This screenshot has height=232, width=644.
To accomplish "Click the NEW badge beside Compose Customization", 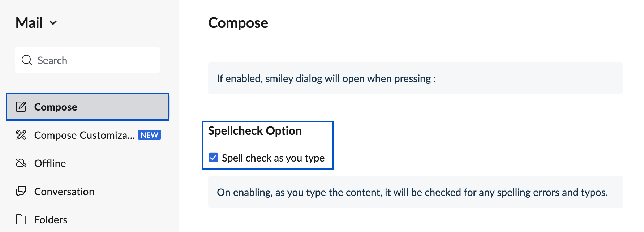I will click(149, 135).
